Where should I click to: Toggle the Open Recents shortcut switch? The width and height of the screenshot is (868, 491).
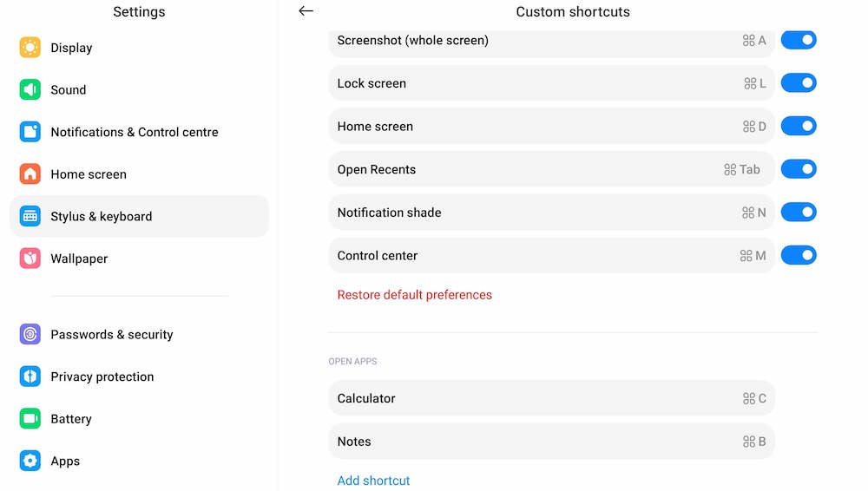click(799, 169)
